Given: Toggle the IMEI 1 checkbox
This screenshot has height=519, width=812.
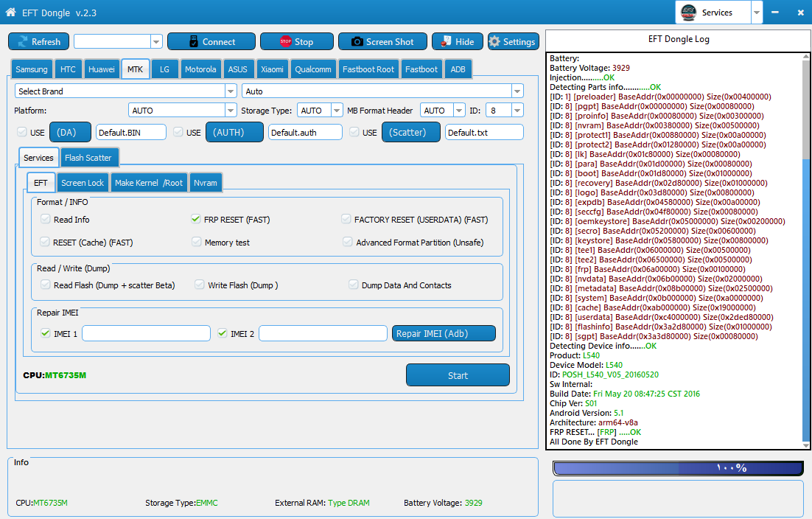Looking at the screenshot, I should [46, 333].
